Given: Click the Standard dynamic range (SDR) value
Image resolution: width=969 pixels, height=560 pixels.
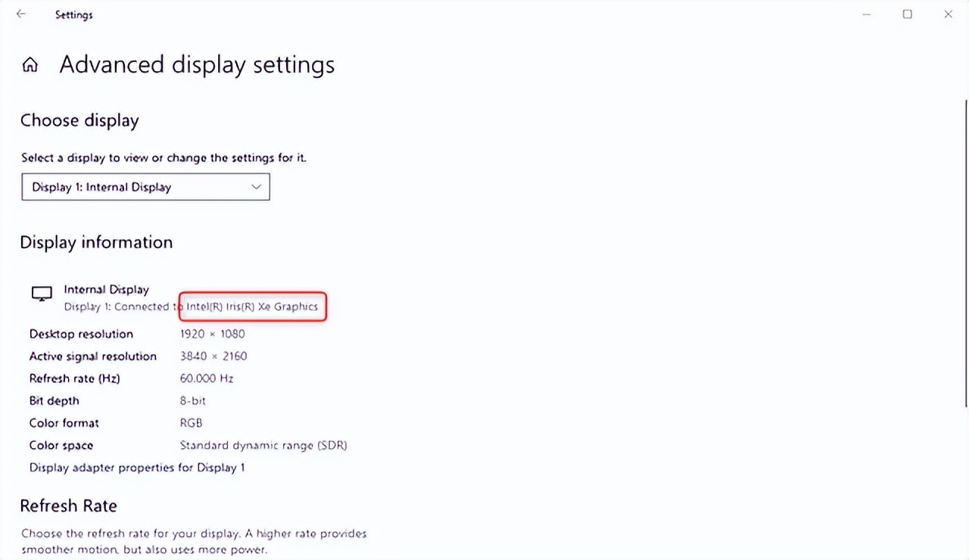Looking at the screenshot, I should (263, 445).
